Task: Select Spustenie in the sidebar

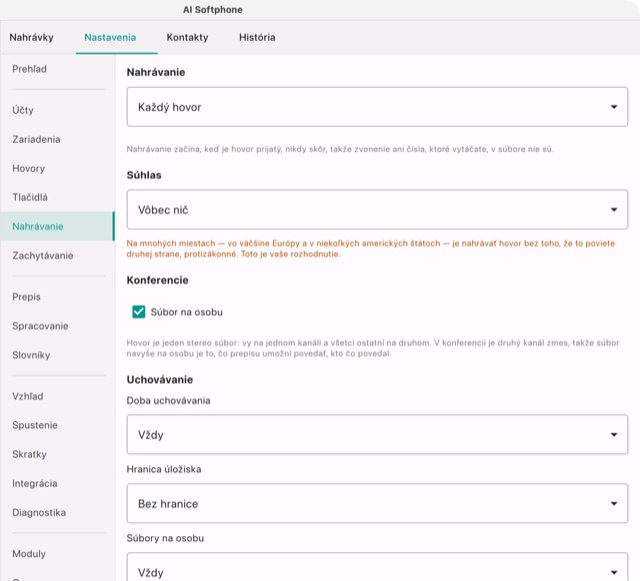Action: pos(57,425)
